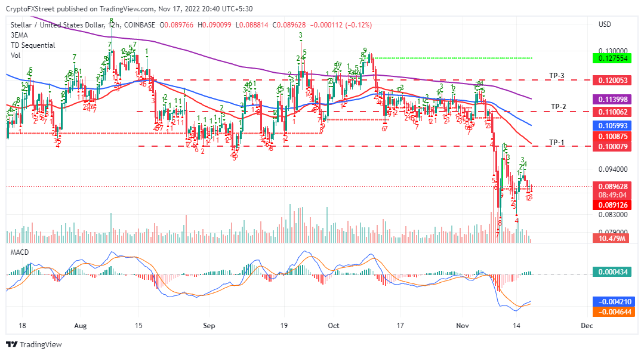Click the TradingView logo icon
The height and width of the screenshot is (355, 644).
pos(12,344)
